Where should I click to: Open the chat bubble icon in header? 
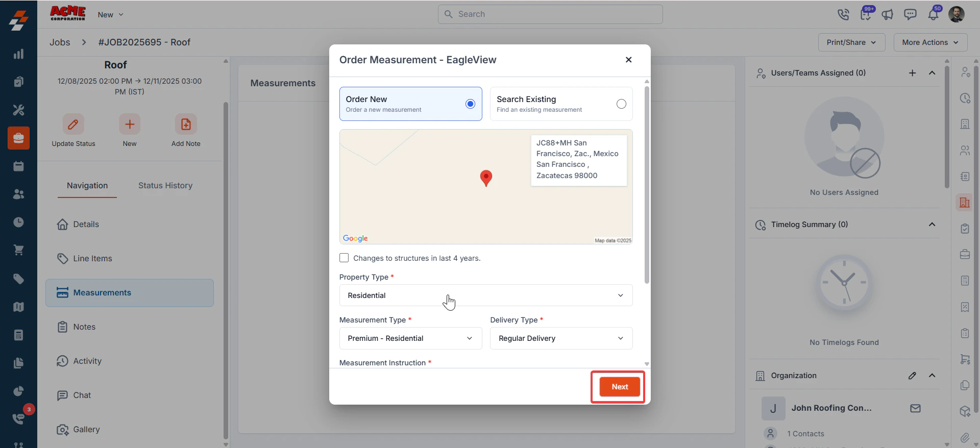pyautogui.click(x=910, y=14)
